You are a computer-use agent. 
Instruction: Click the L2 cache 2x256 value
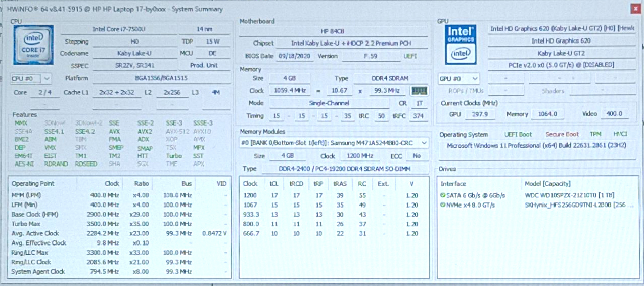(172, 92)
